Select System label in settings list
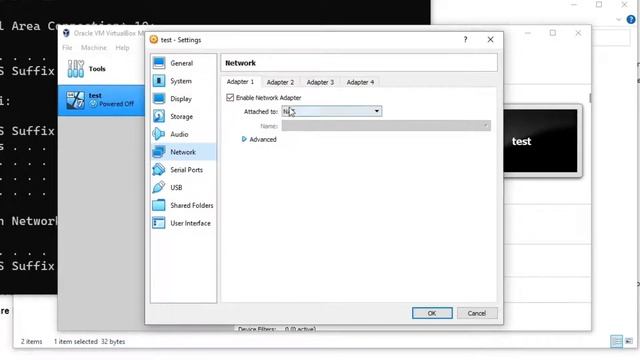The image size is (640, 360). point(181,81)
